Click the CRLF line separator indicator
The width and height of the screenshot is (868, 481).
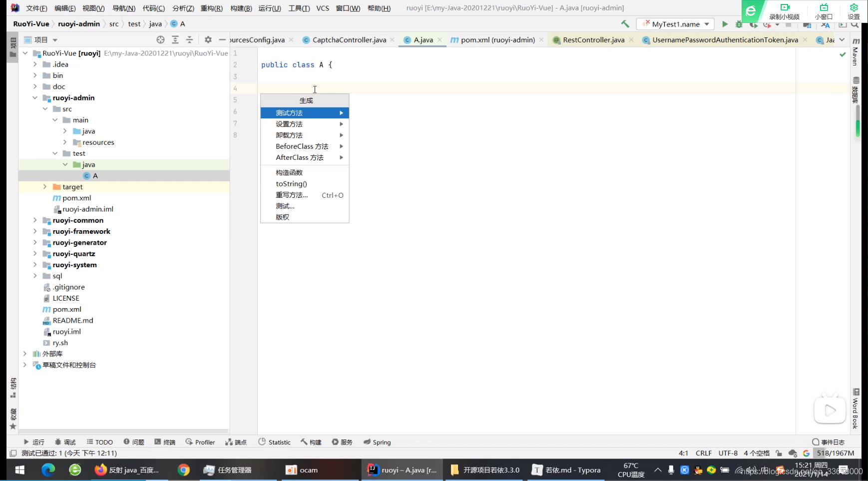coord(703,454)
